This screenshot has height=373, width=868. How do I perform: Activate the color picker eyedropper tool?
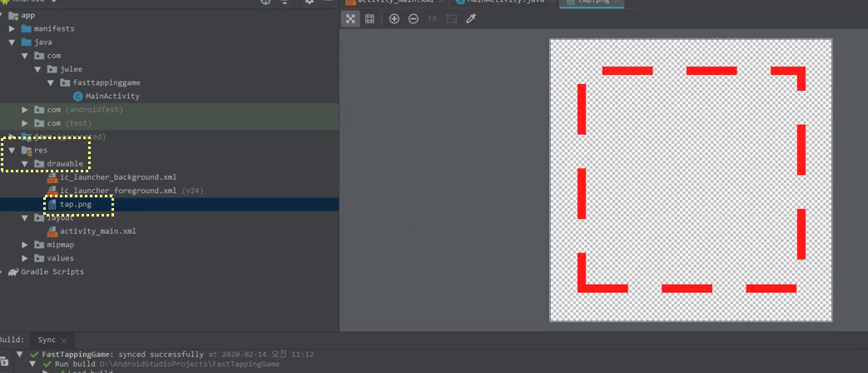pyautogui.click(x=471, y=19)
